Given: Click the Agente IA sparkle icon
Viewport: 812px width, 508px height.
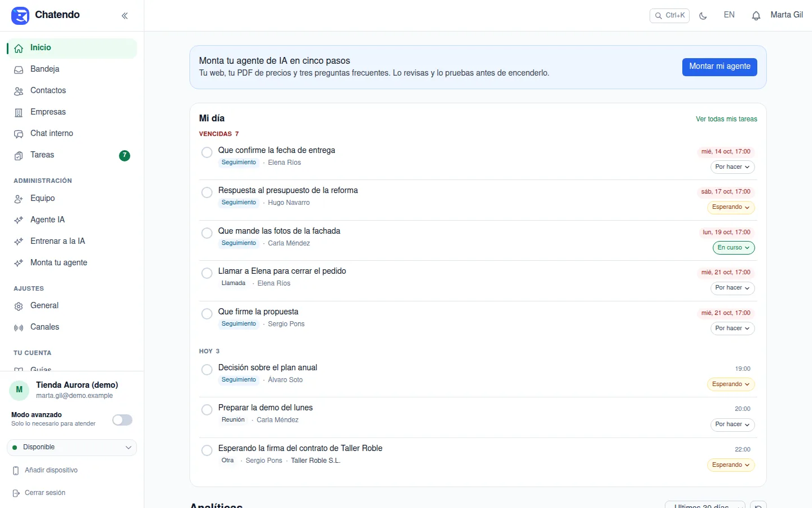Looking at the screenshot, I should pyautogui.click(x=19, y=220).
